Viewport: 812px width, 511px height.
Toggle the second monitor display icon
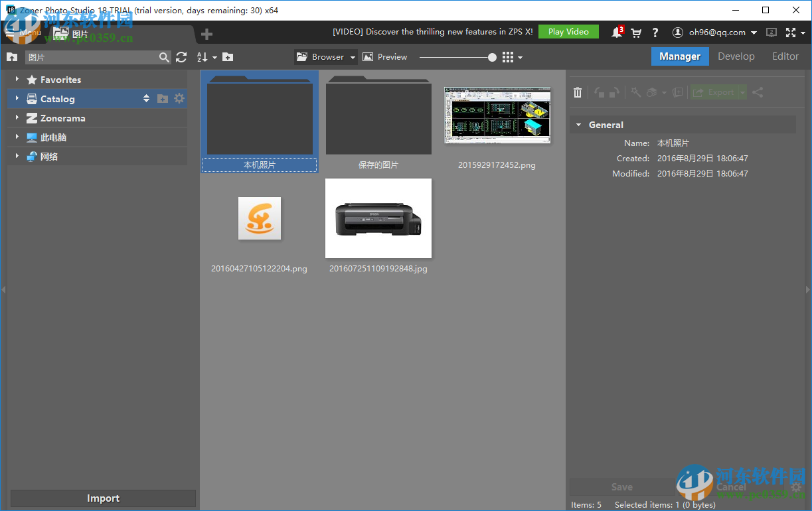[771, 33]
